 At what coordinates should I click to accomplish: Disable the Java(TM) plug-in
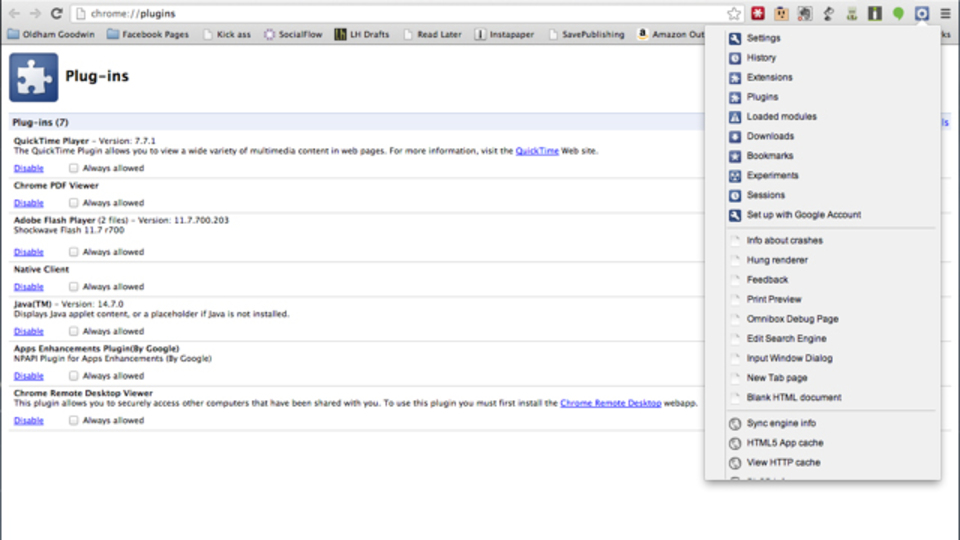29,331
